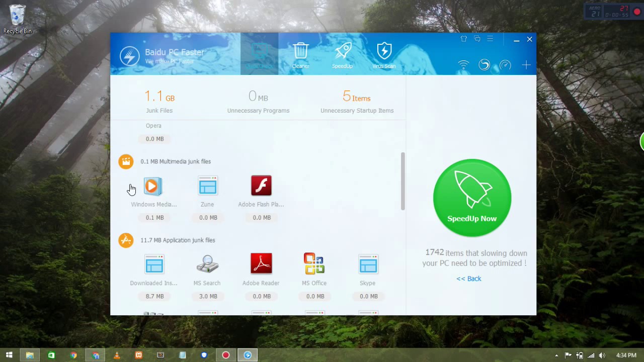Open the Windows Store taskbar icon
Image resolution: width=644 pixels, height=362 pixels.
[51, 355]
